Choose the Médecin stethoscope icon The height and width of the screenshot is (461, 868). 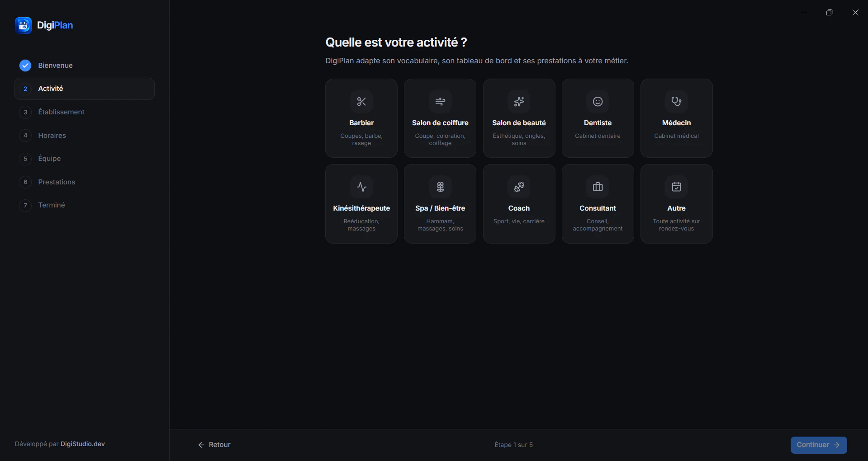[676, 102]
